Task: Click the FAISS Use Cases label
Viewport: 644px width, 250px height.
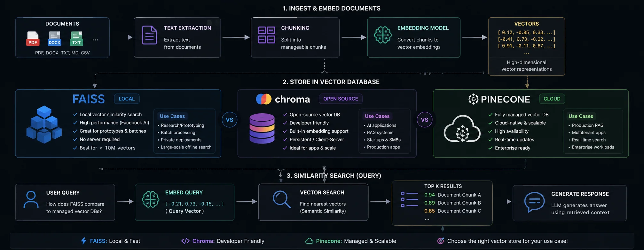Action: pos(172,116)
